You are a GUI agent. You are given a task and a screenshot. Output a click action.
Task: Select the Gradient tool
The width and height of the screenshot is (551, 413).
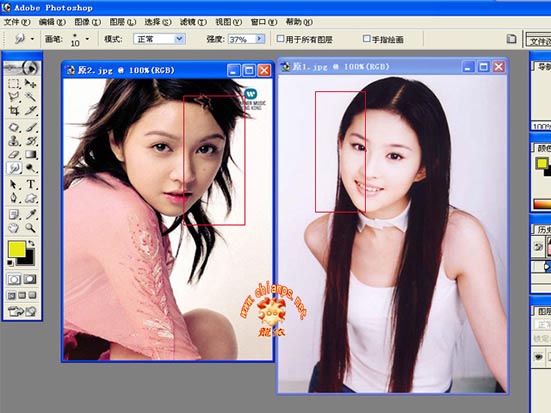point(31,155)
